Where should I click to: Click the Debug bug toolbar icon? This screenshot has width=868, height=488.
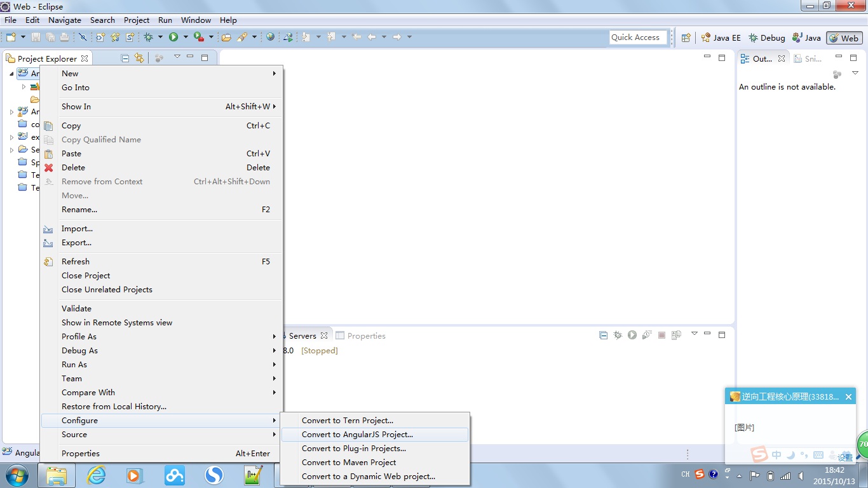point(148,37)
